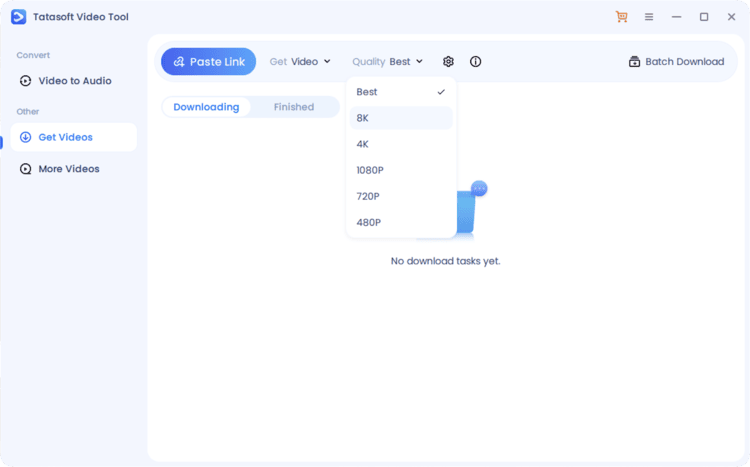This screenshot has height=467, width=750.
Task: Maximize the application window
Action: pos(704,17)
